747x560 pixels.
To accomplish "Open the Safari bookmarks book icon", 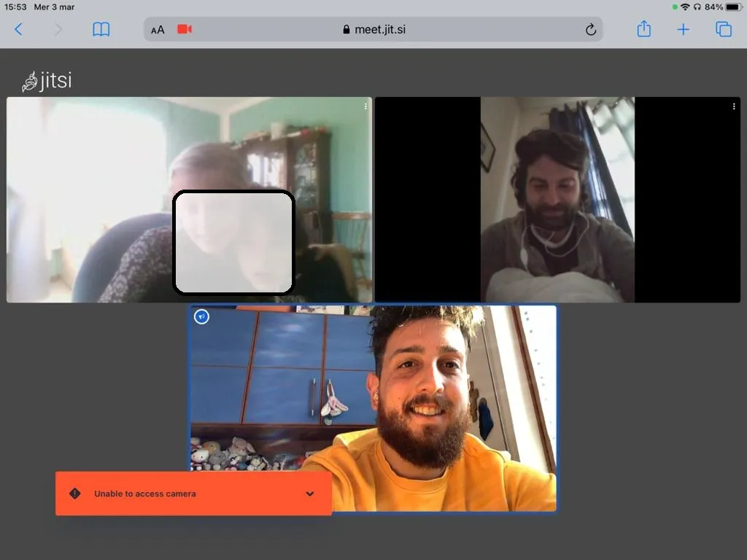I will pyautogui.click(x=101, y=29).
